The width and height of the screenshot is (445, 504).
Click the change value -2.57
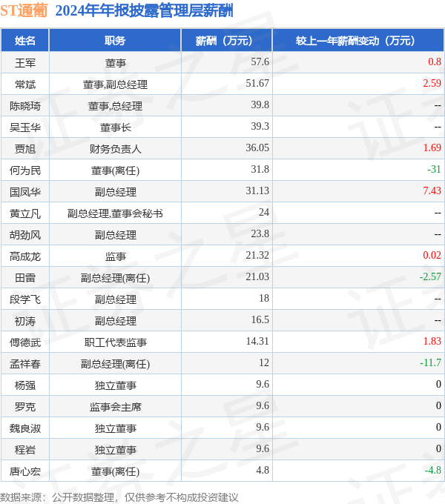click(430, 276)
